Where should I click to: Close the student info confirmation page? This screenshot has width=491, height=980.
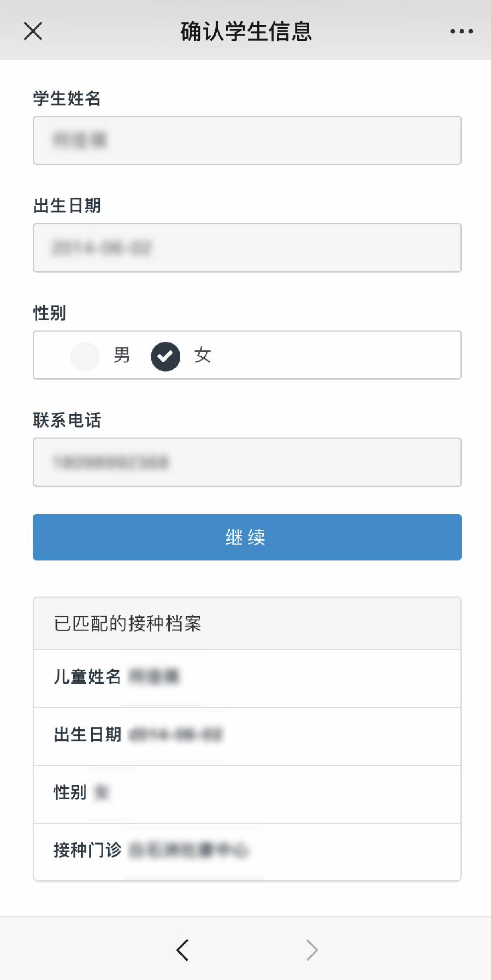(33, 31)
